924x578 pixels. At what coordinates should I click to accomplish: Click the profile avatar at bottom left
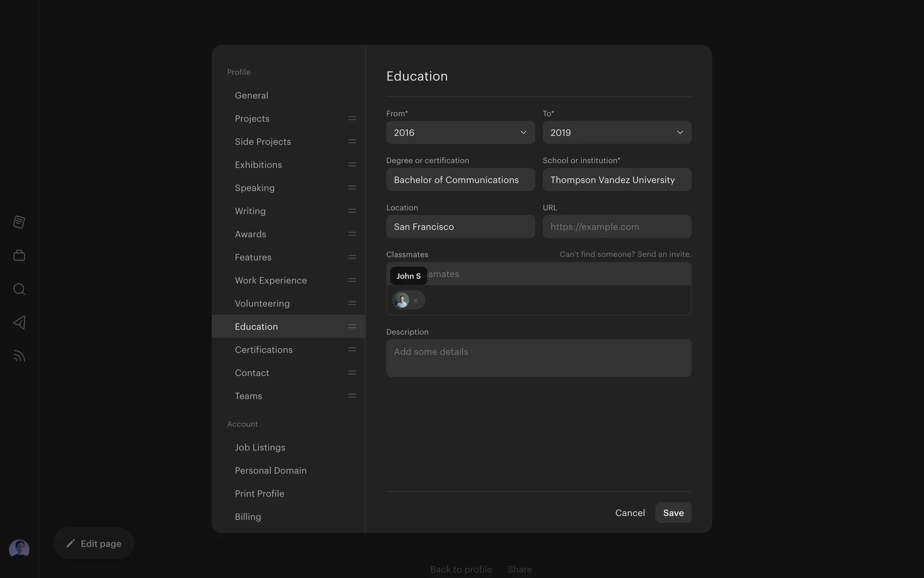[19, 549]
